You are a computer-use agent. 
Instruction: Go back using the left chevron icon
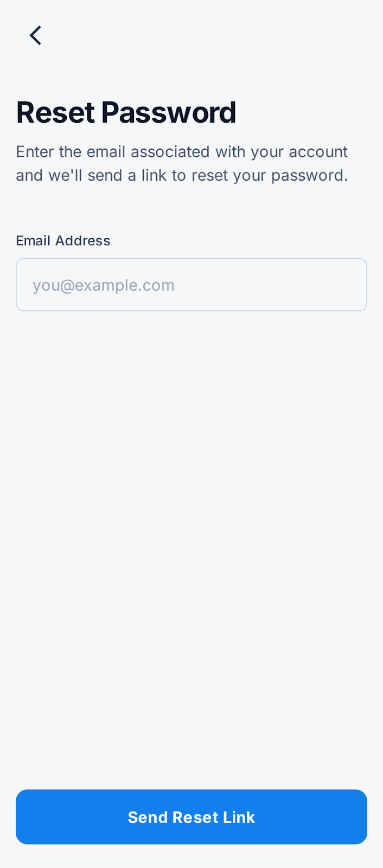click(35, 35)
